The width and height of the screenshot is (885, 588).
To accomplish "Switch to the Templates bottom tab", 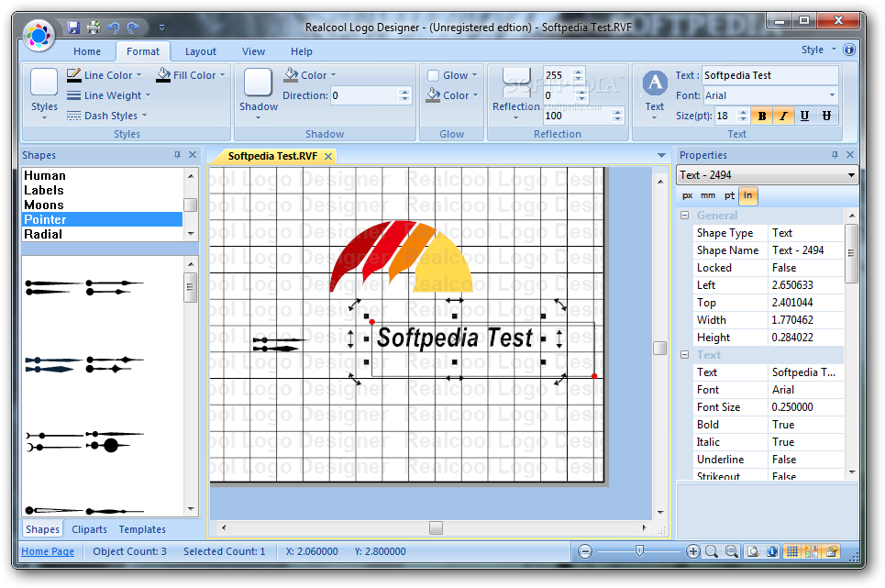I will (142, 529).
